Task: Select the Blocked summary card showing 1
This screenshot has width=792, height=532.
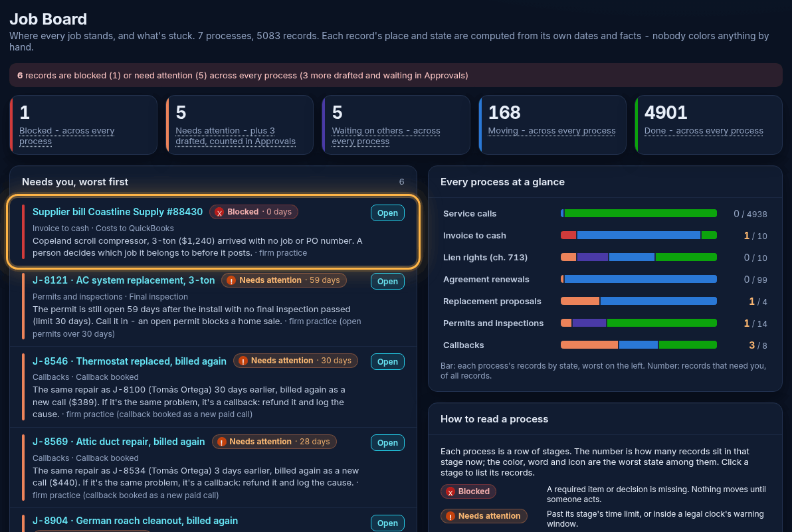Action: (83, 125)
